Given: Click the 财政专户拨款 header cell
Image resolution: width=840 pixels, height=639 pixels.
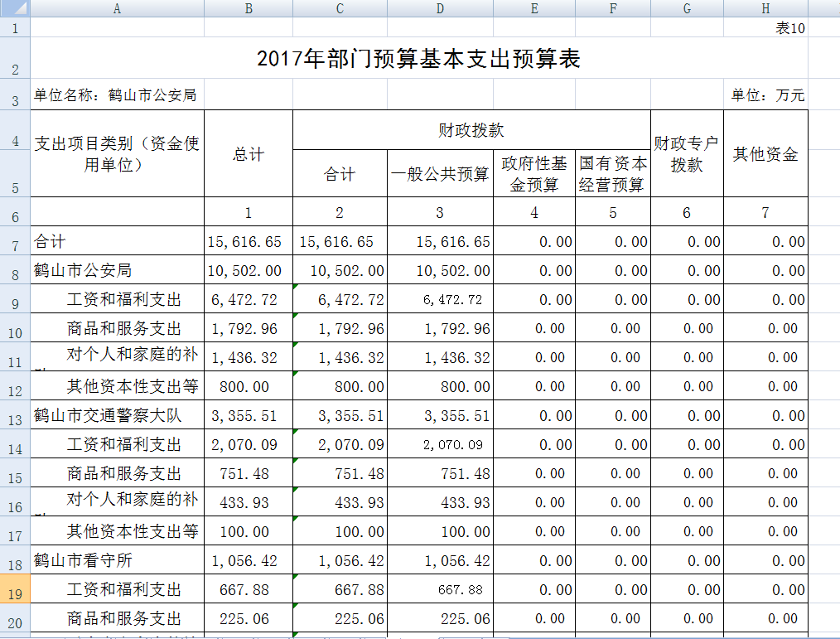Looking at the screenshot, I should click(686, 154).
